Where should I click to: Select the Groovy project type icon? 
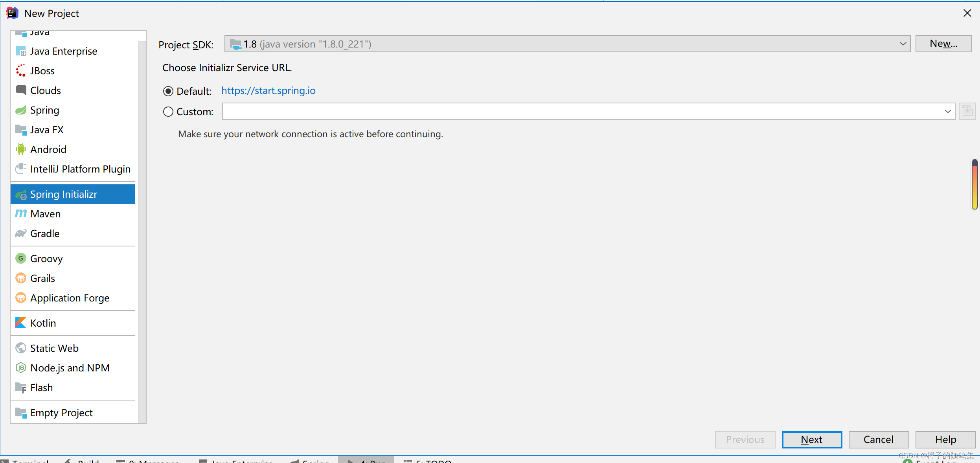click(22, 258)
